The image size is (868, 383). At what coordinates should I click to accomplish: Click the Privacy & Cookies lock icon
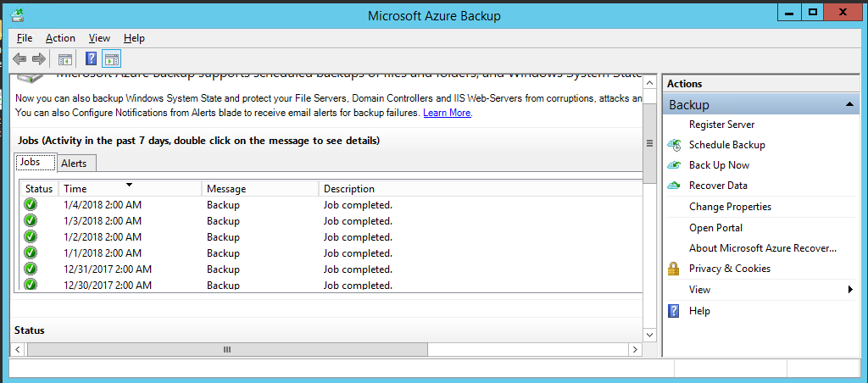(x=674, y=269)
